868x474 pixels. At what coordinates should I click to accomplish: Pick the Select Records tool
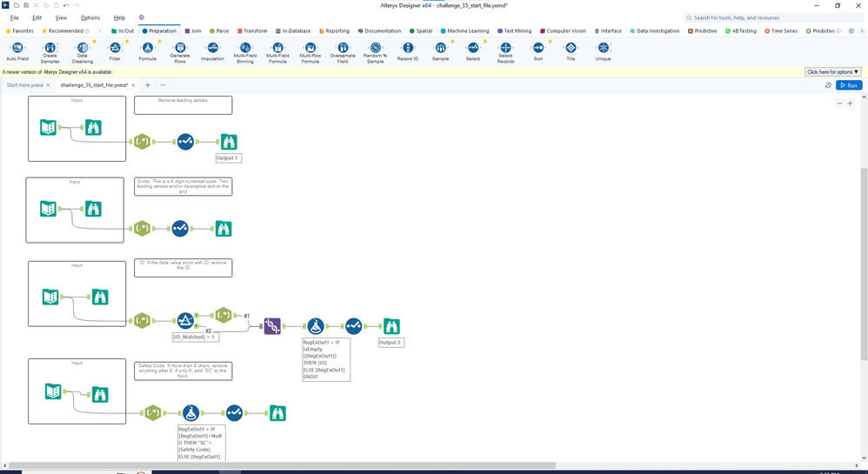click(x=505, y=48)
